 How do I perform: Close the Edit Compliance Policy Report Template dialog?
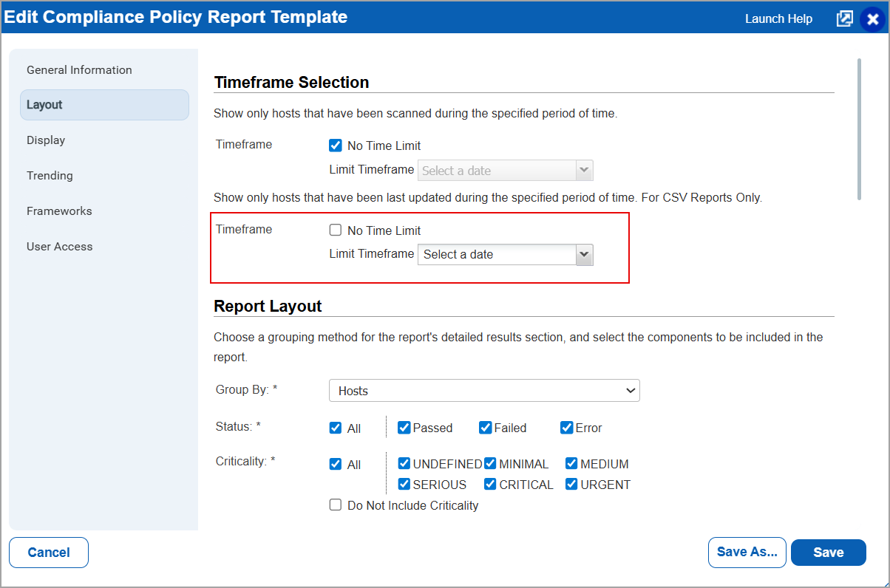click(x=872, y=18)
